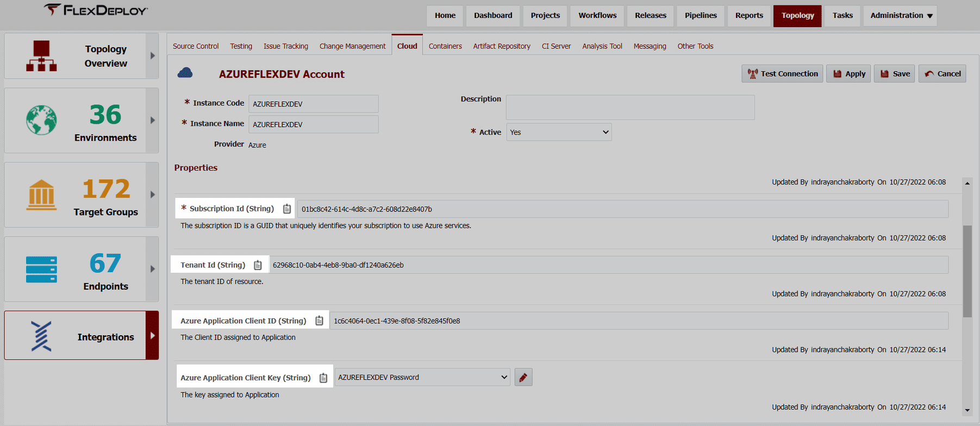Click clipboard icon beside Azure Application Client Key
Image resolution: width=980 pixels, height=426 pixels.
click(323, 378)
